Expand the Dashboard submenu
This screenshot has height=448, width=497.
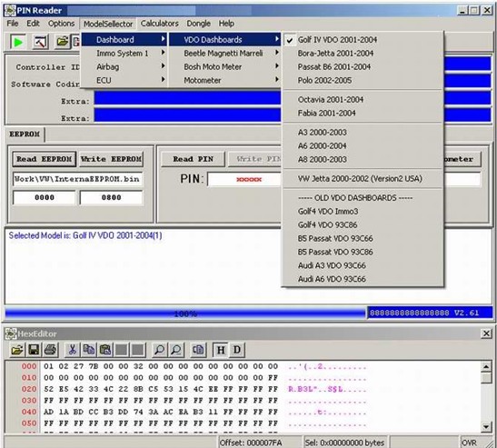(124, 40)
